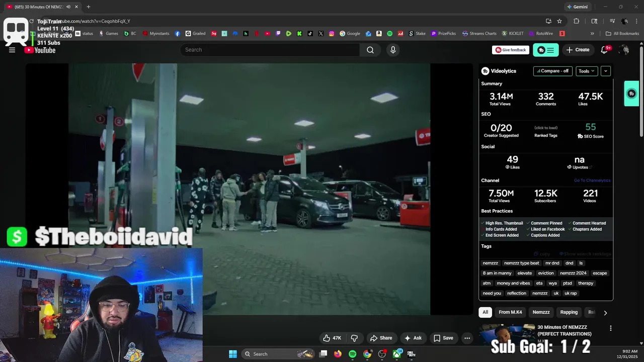Go to the YouTube home logo
The height and width of the screenshot is (362, 644).
[x=40, y=50]
